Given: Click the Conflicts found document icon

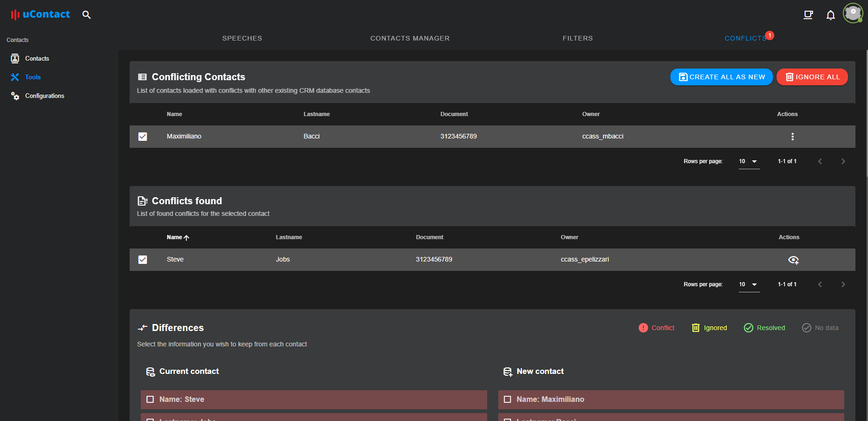Looking at the screenshot, I should coord(143,201).
